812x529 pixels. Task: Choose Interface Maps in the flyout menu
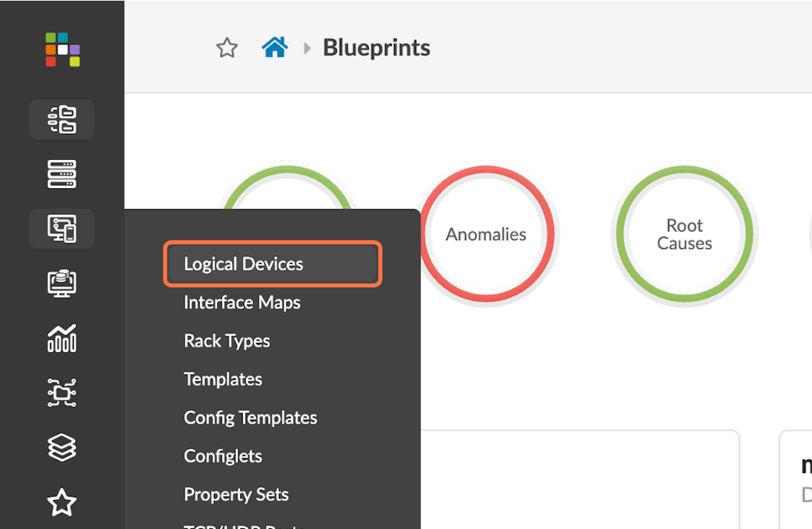click(x=242, y=302)
